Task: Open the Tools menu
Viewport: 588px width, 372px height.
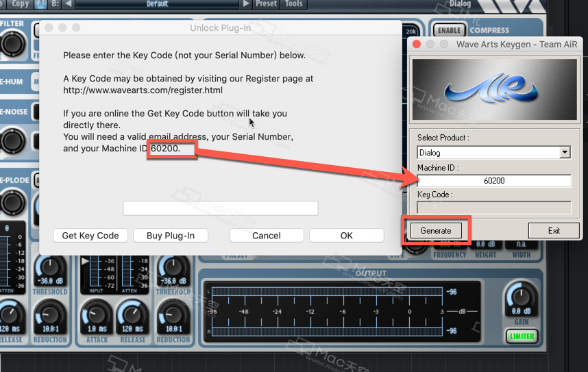Action: coord(293,4)
